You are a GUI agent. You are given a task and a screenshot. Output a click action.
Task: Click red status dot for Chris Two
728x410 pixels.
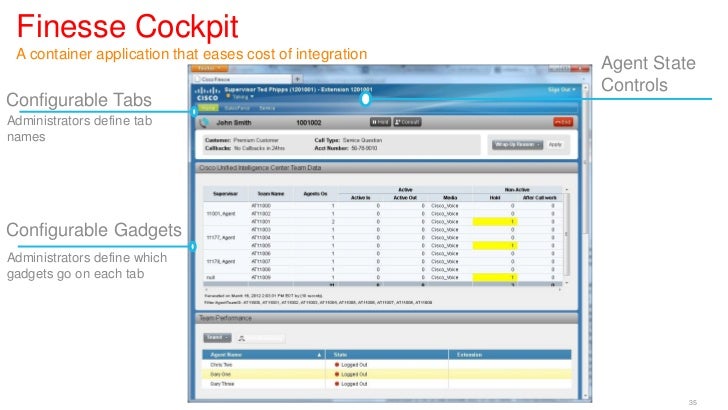(337, 365)
